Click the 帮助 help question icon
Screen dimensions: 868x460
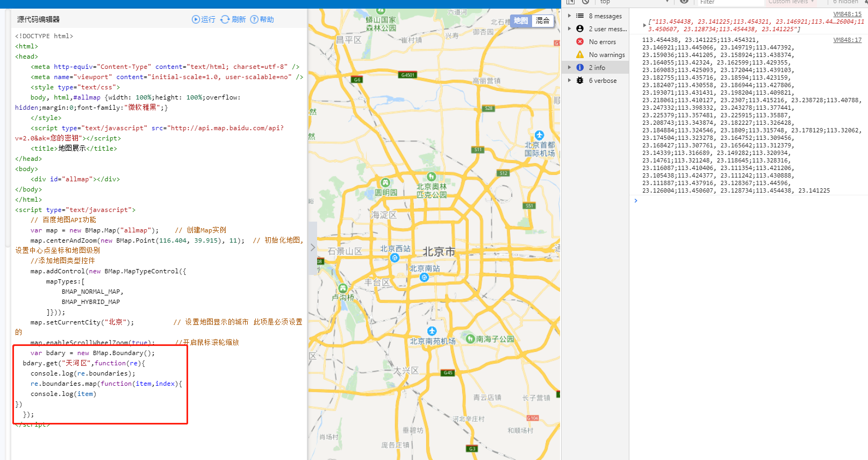254,19
